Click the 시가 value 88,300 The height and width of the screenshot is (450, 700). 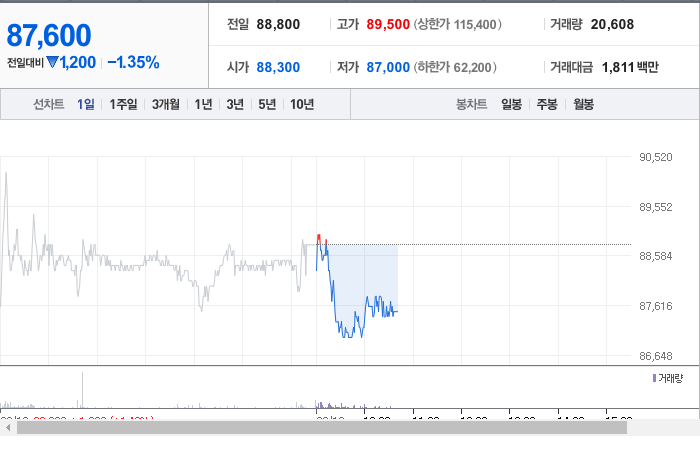tap(278, 67)
